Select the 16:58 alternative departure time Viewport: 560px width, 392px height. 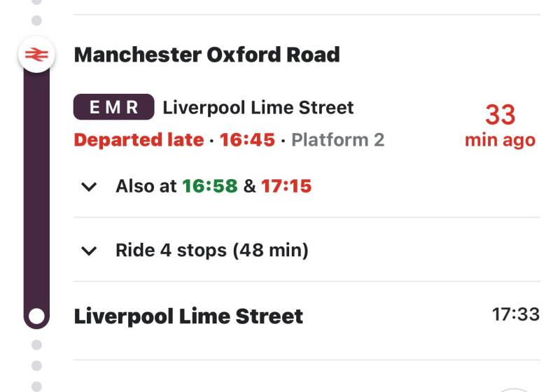tap(209, 187)
